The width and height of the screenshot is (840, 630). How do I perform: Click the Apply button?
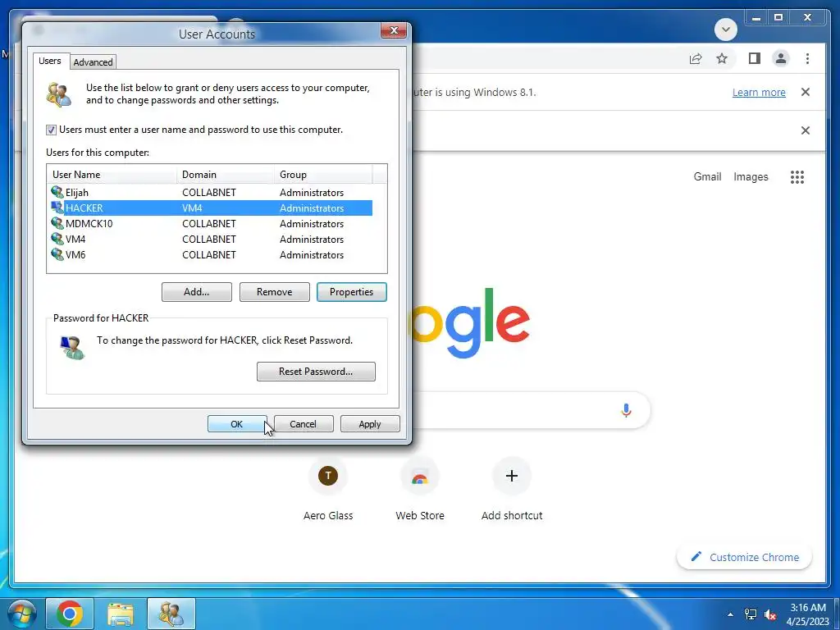tap(370, 424)
